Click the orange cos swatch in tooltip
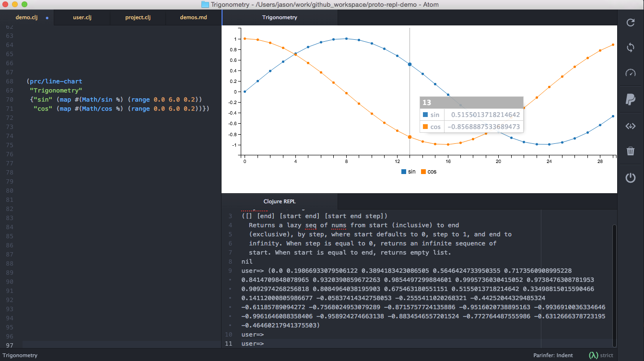 tap(425, 127)
